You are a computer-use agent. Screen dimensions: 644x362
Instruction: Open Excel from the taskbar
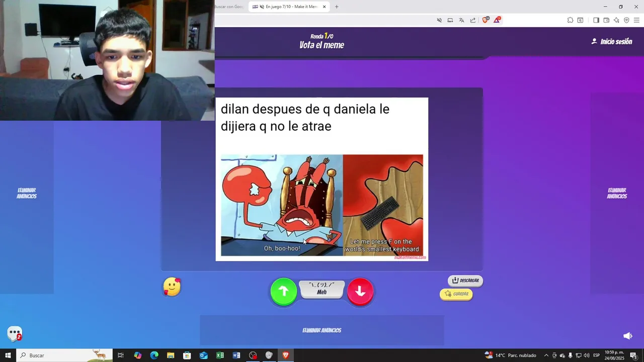220,355
